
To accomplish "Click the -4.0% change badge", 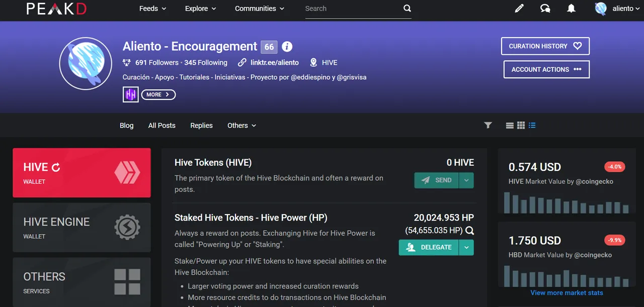I will tap(615, 167).
